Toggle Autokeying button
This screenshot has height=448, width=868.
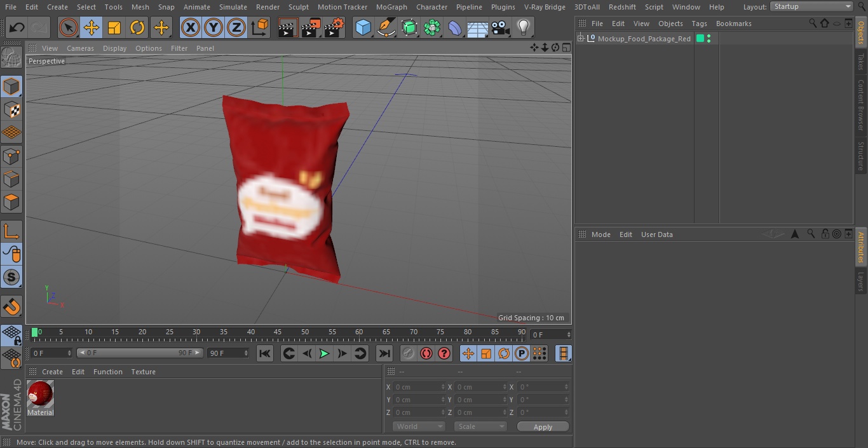point(426,353)
